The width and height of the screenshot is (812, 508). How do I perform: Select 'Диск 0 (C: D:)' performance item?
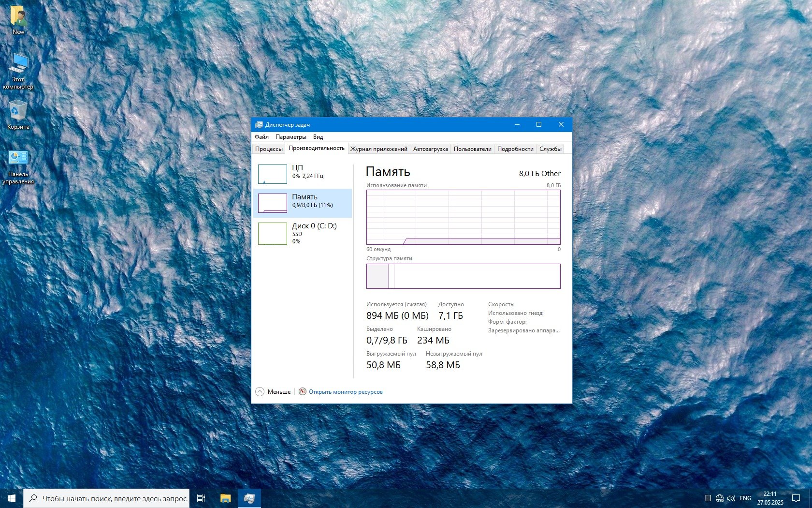[303, 233]
